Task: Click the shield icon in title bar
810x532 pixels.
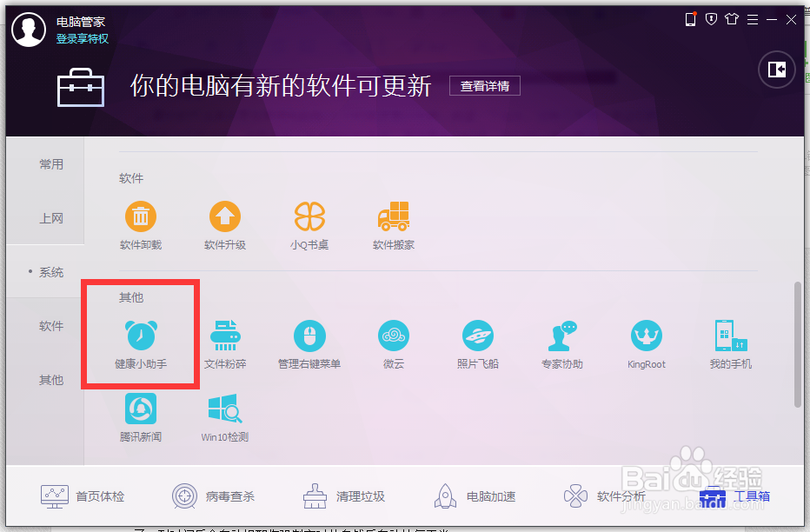Action: [x=711, y=20]
